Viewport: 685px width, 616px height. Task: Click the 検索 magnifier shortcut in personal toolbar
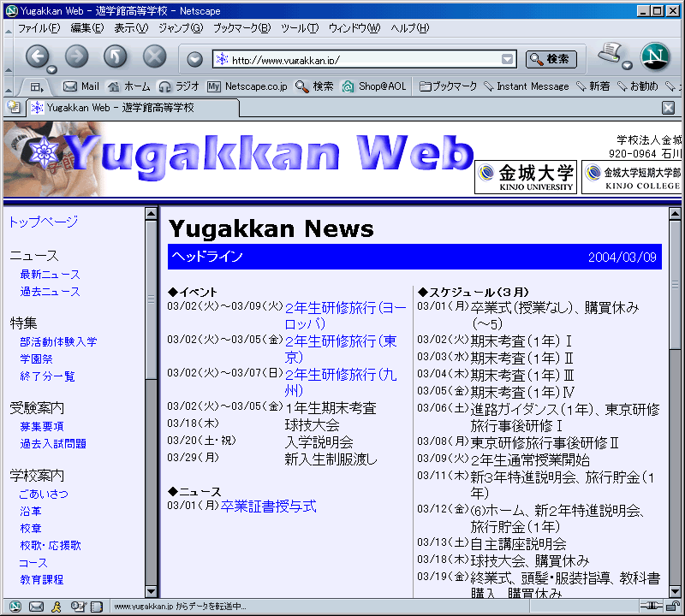tap(314, 86)
